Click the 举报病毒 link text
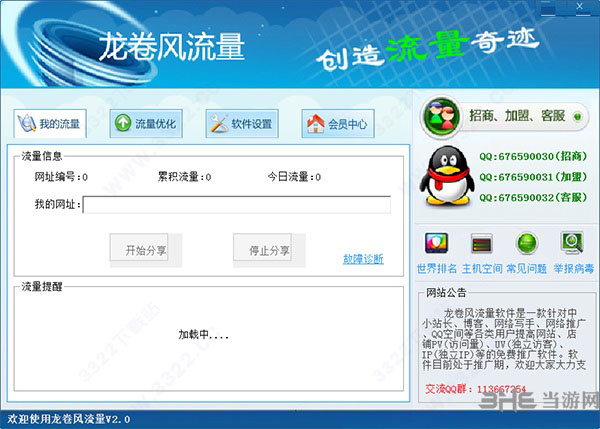 click(574, 269)
